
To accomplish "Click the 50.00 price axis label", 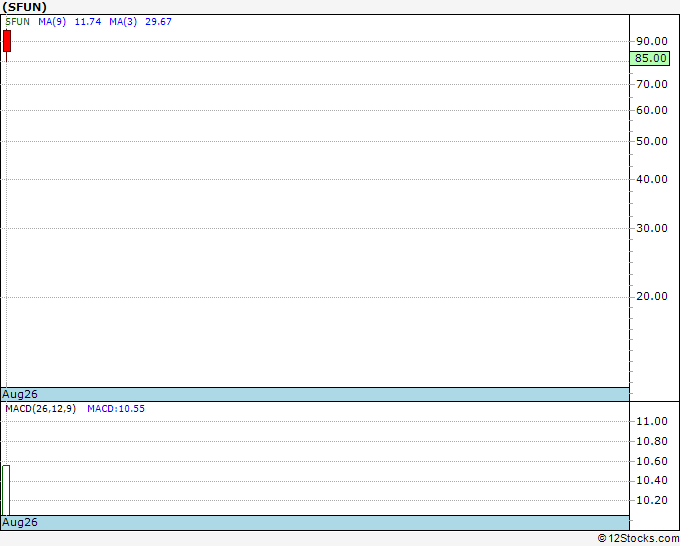I will click(x=652, y=141).
